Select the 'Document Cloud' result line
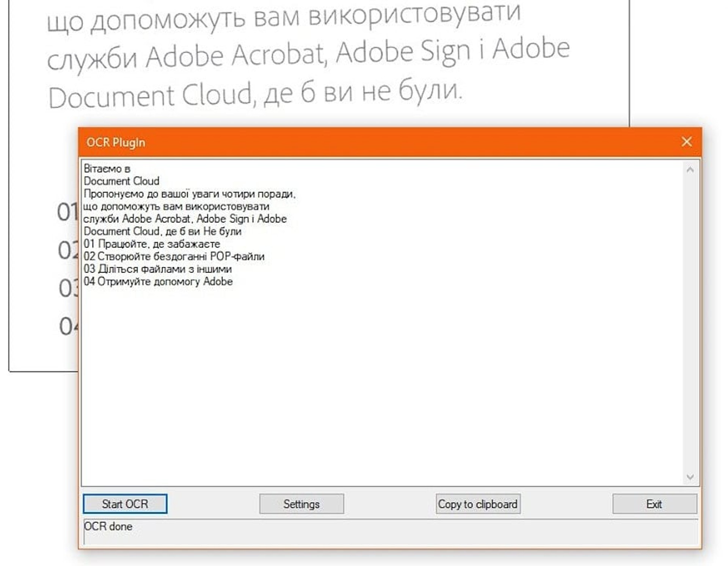The width and height of the screenshot is (728, 566). click(121, 181)
